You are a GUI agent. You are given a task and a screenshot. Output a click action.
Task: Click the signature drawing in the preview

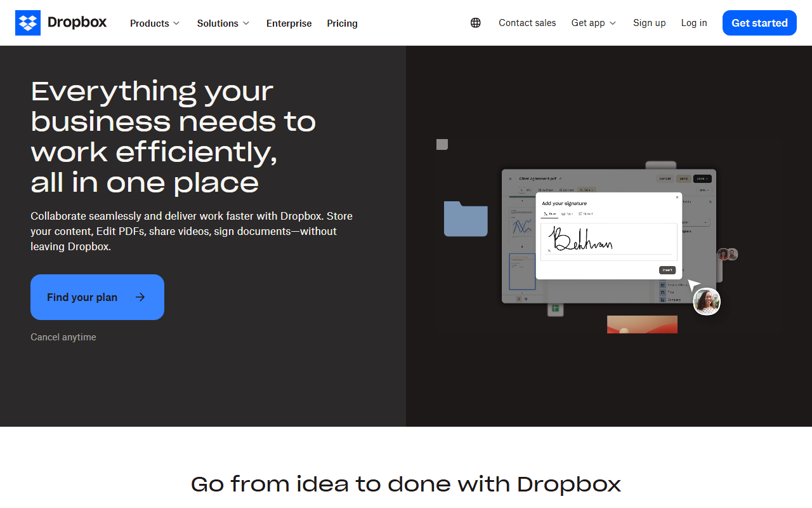pos(580,239)
